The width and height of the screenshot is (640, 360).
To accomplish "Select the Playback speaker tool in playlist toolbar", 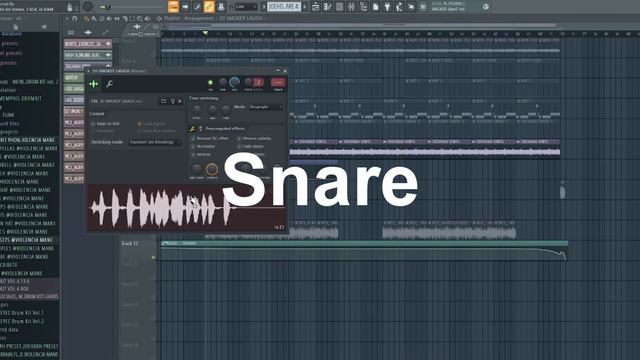I will click(x=147, y=18).
